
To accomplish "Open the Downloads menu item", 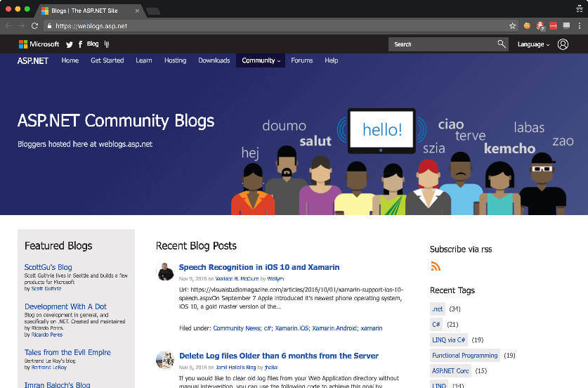I will coord(214,60).
